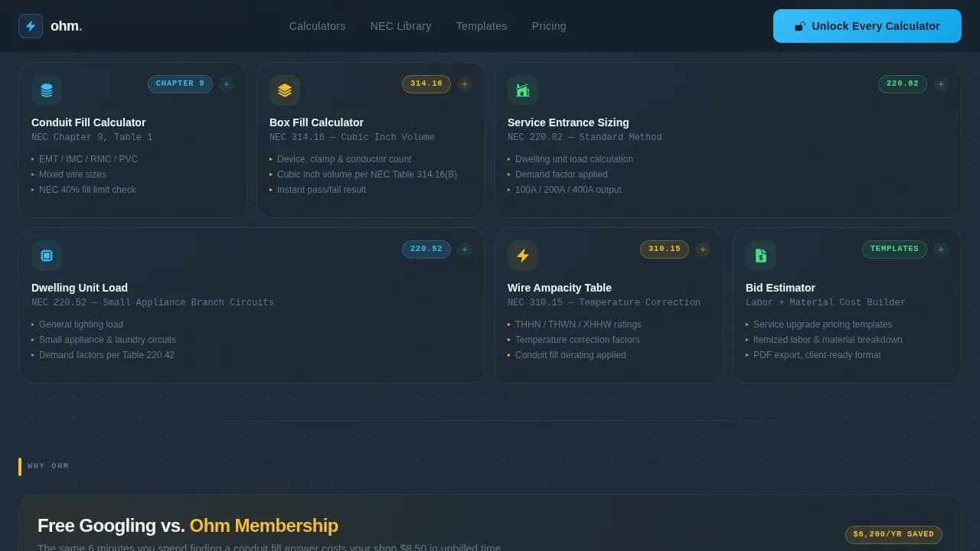980x551 pixels.
Task: Open the Wire Ampacity Table title
Action: coord(560,288)
